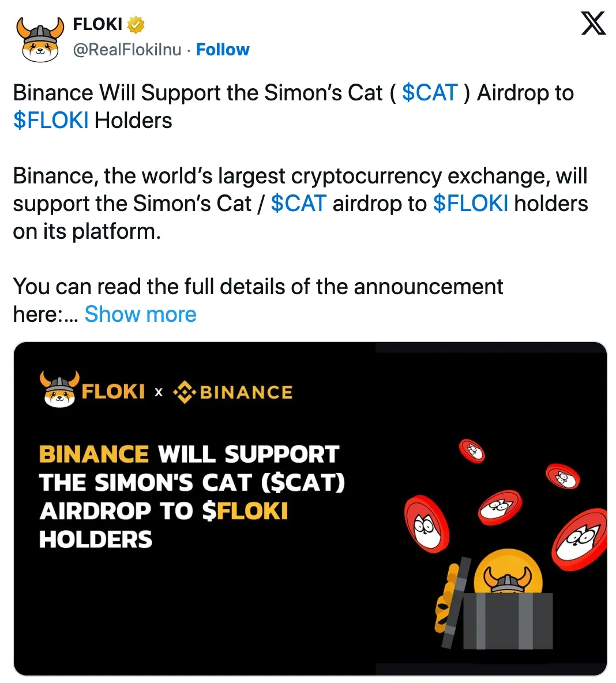Open the Show more link

[x=140, y=314]
